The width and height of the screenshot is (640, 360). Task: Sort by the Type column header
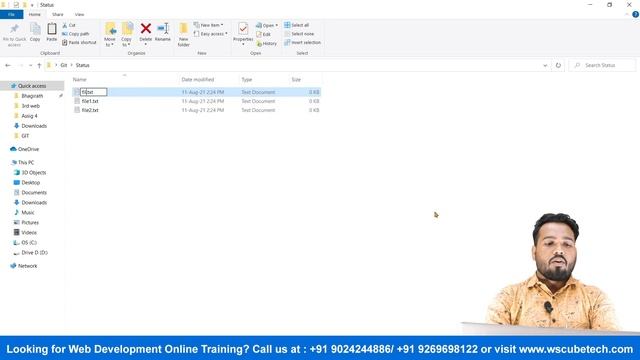(247, 80)
